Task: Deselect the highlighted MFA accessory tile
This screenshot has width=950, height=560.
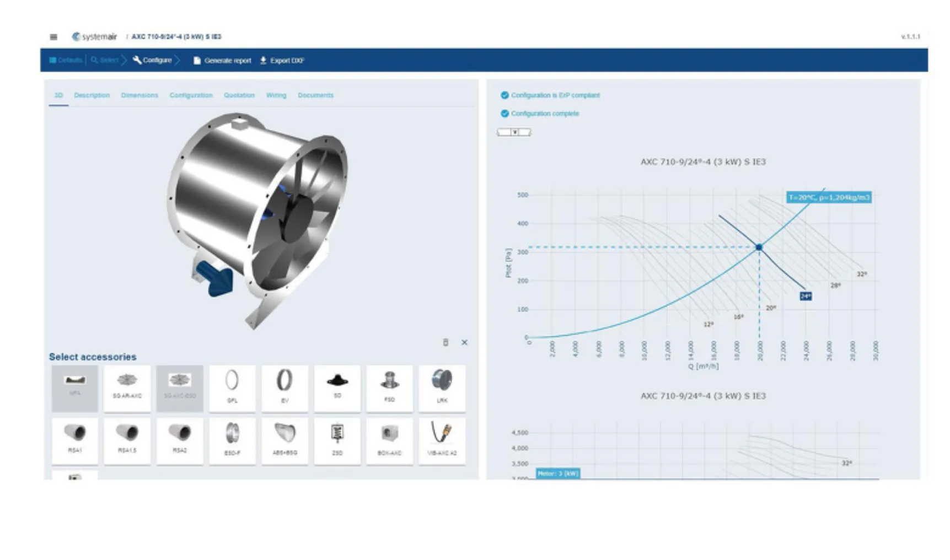Action: click(x=75, y=388)
